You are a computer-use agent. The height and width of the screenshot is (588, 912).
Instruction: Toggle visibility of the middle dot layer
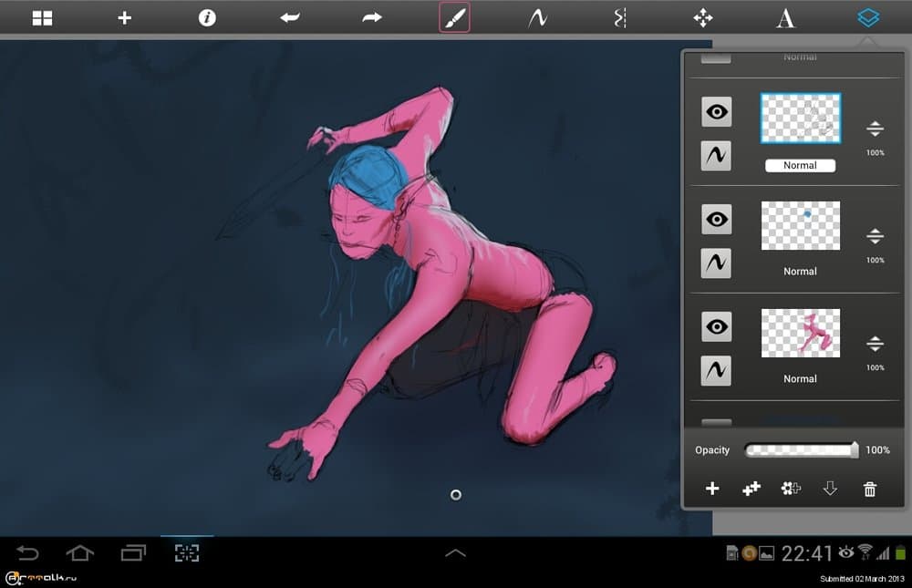tap(716, 219)
